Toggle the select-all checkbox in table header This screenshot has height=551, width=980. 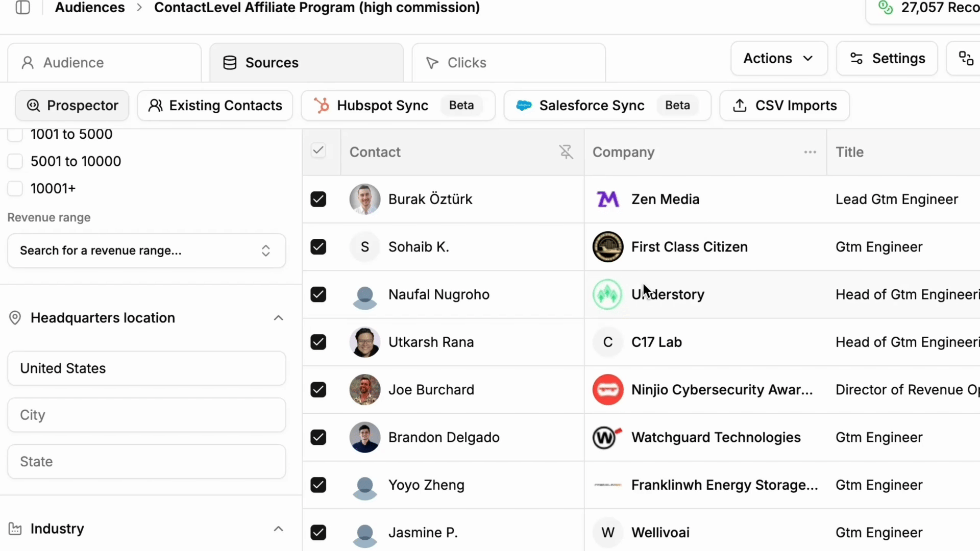pos(318,151)
